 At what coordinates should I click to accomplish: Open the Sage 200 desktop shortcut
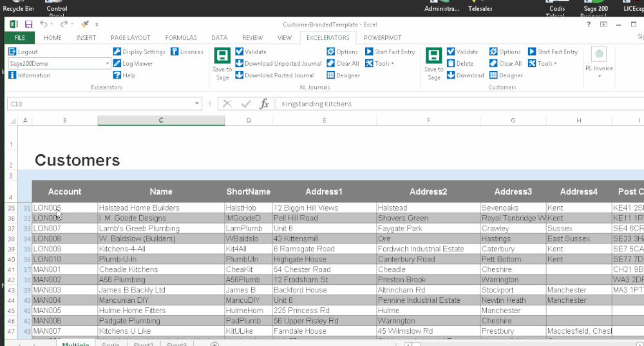(x=596, y=8)
